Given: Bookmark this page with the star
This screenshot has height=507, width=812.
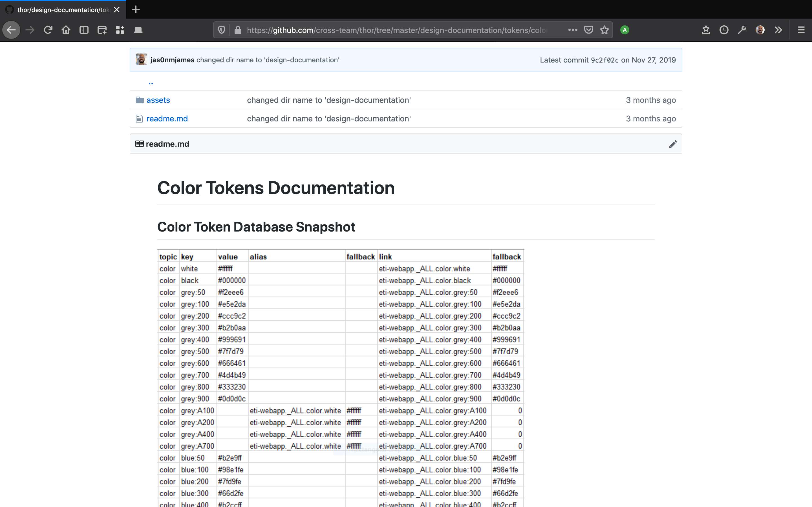Looking at the screenshot, I should 604,30.
